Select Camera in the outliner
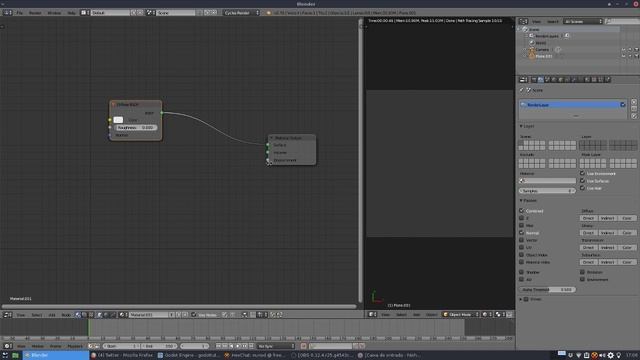The image size is (640, 360). click(x=542, y=49)
